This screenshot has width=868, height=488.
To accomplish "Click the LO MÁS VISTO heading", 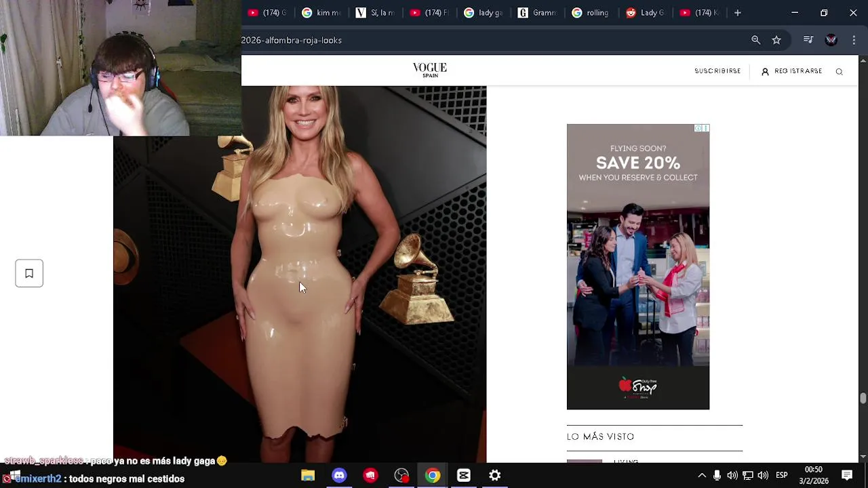I will (x=600, y=437).
